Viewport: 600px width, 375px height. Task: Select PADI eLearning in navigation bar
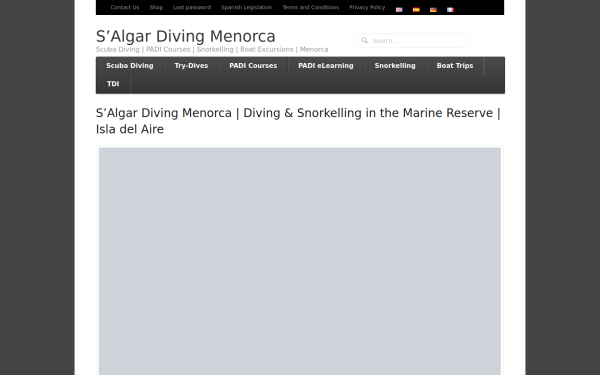pos(326,66)
